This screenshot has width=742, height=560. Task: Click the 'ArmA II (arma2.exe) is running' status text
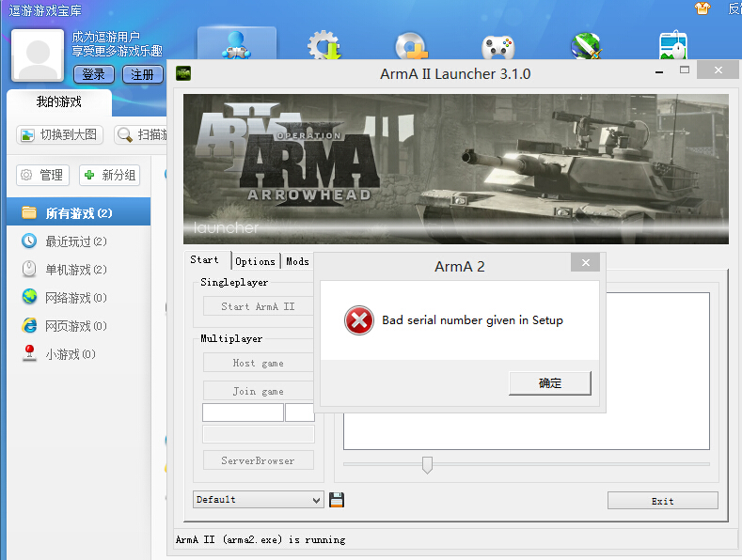(x=260, y=539)
